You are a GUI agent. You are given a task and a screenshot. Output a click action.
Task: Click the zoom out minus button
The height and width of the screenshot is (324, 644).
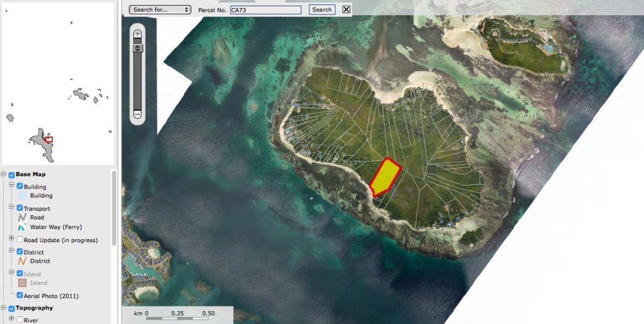[137, 114]
